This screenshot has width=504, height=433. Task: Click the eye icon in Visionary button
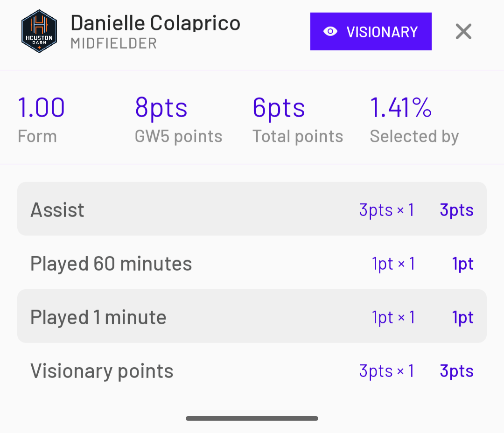pos(330,32)
